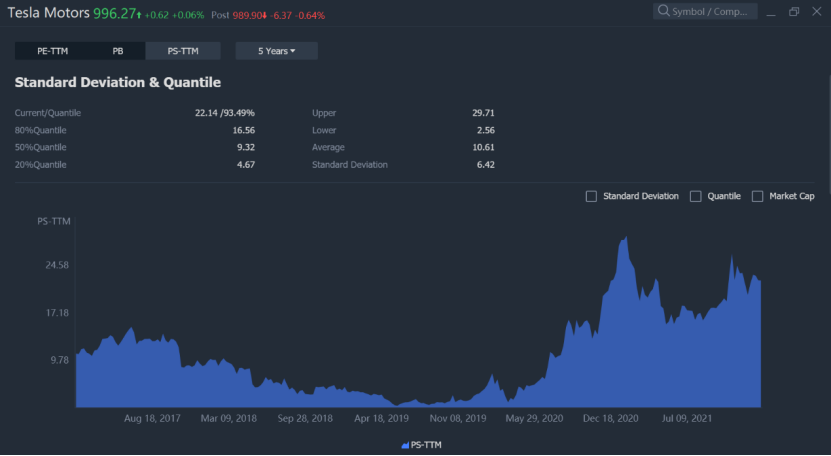Viewport: 831px width, 456px height.
Task: Click the Apr 18, 2019 axis date
Action: tap(382, 418)
